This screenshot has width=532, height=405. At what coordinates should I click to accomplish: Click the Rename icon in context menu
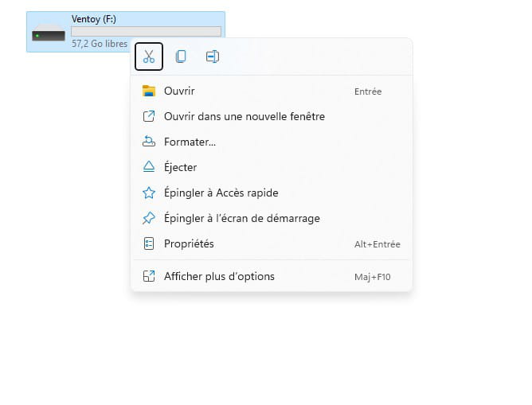tap(212, 56)
